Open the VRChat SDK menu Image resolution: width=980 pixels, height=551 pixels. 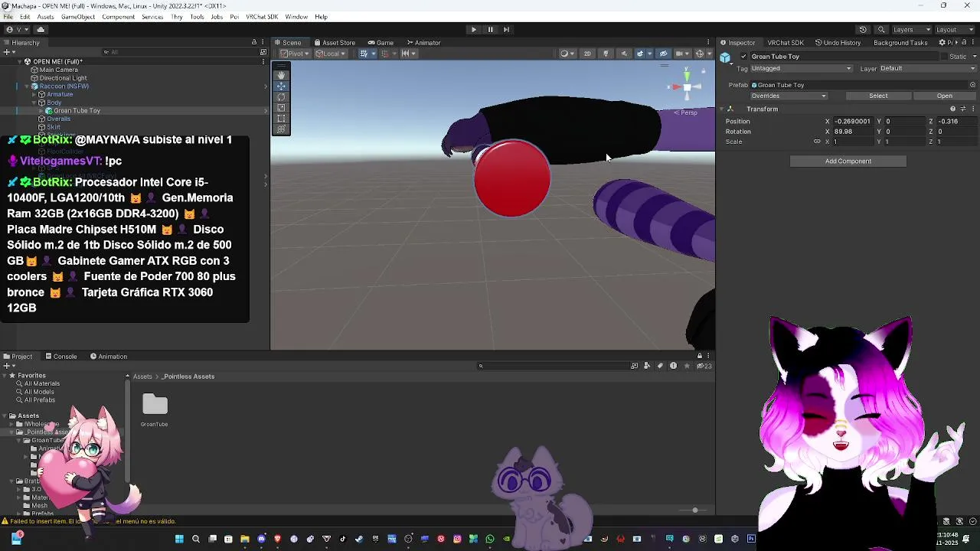pyautogui.click(x=262, y=17)
